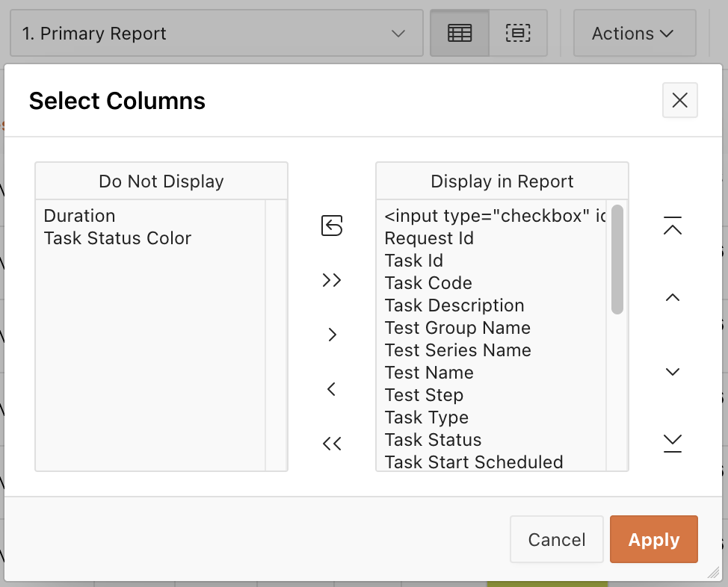Click the Remove single left arrow icon
The width and height of the screenshot is (728, 587).
(x=332, y=389)
